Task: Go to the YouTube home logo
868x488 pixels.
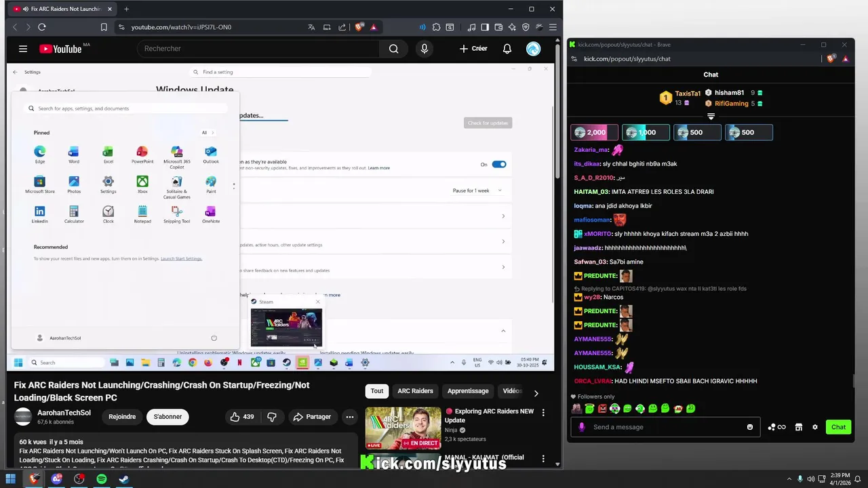Action: (x=61, y=49)
